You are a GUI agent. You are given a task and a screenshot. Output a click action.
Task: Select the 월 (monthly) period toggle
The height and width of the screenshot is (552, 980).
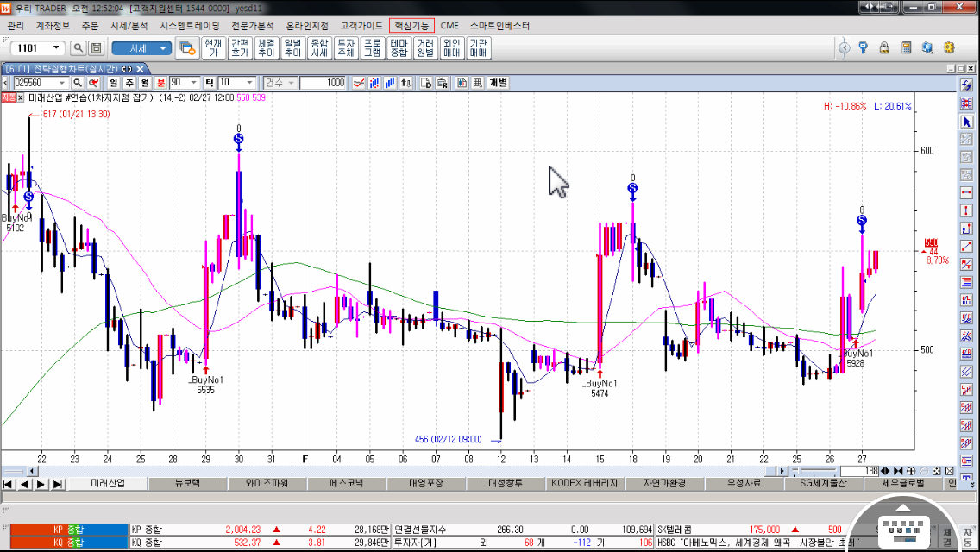tap(145, 83)
